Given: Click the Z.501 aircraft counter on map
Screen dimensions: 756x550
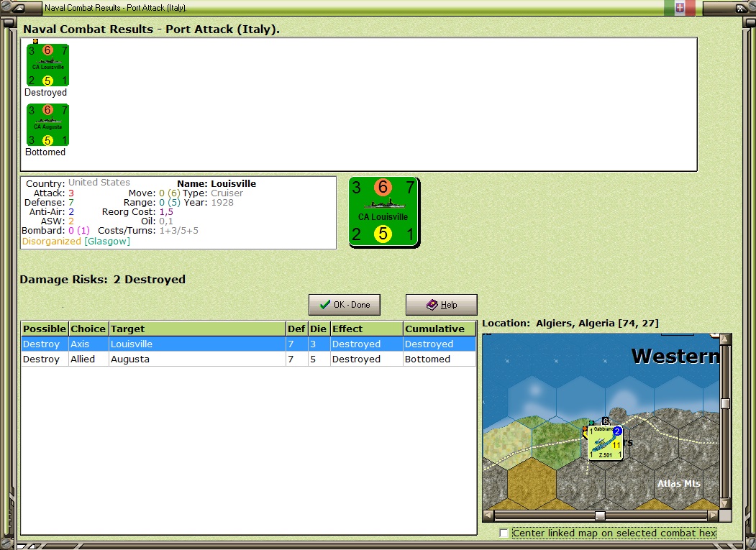Looking at the screenshot, I should tap(606, 443).
